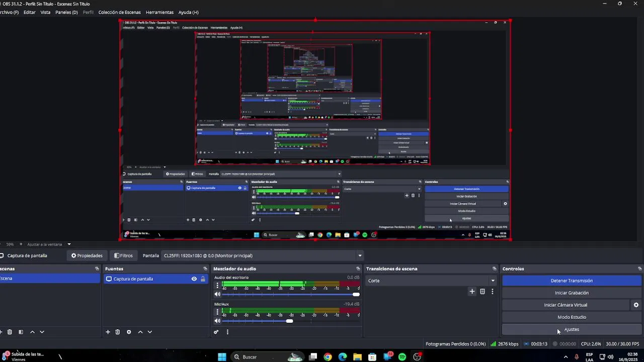Click the preview capture thumbnail

click(315, 130)
